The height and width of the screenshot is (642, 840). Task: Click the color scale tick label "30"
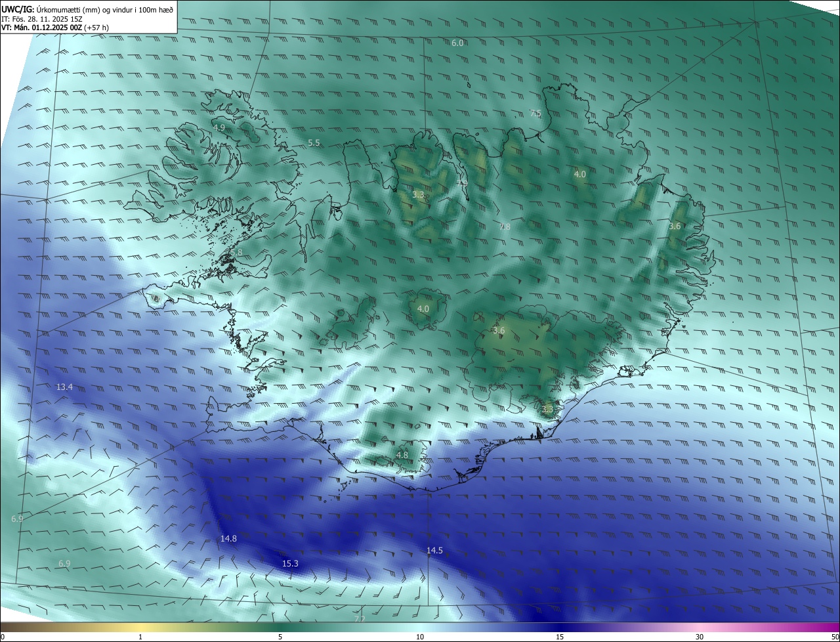[700, 637]
